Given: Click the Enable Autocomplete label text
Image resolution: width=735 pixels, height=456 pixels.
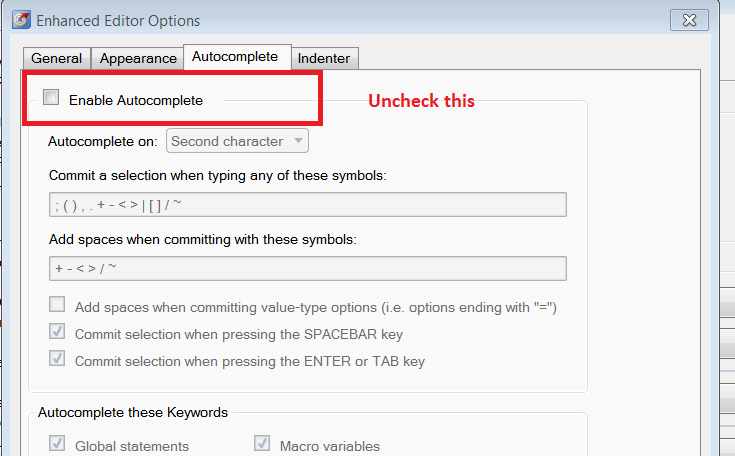Looking at the screenshot, I should 136,100.
